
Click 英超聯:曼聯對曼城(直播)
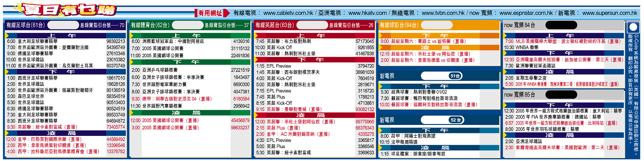(294, 109)
